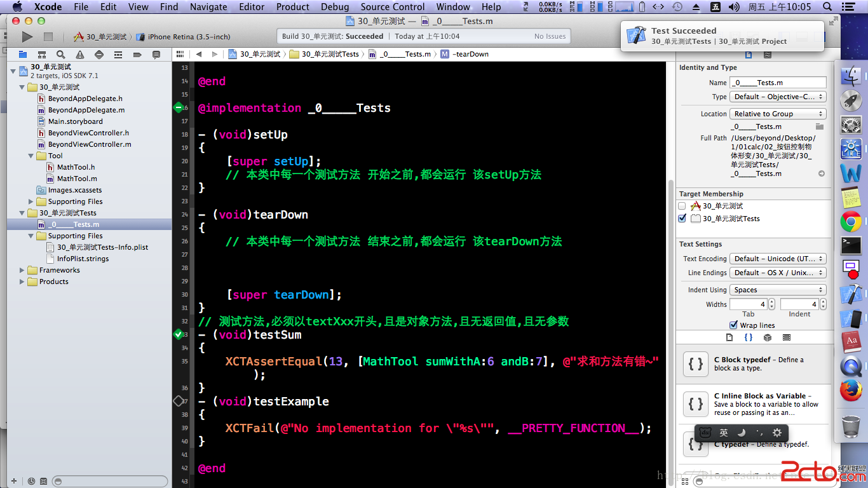Expand the Supporting Files group under BeyondViewController.m
Screen dimensions: 868x488
(32, 201)
